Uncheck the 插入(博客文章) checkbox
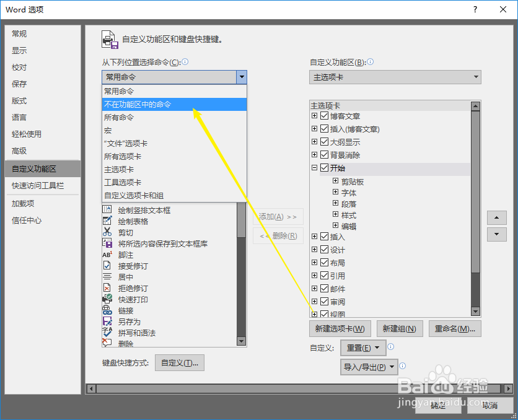 (325, 128)
